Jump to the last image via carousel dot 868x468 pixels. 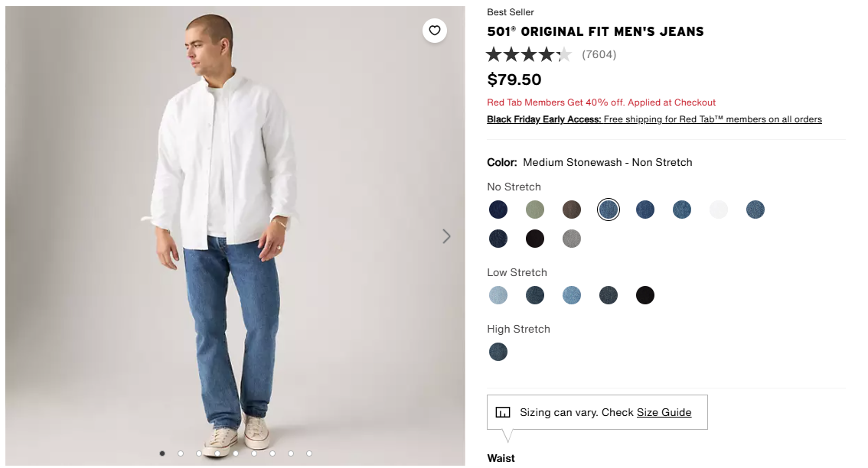(x=309, y=453)
